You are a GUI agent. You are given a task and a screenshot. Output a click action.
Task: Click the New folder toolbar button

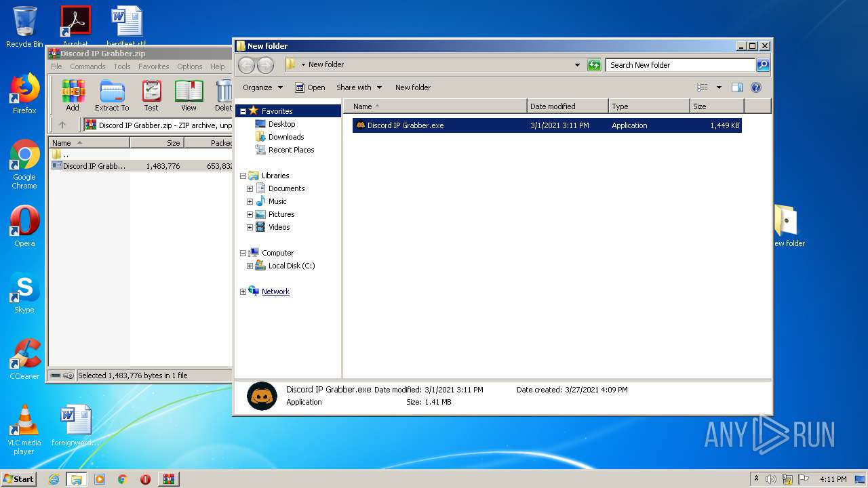(x=413, y=87)
